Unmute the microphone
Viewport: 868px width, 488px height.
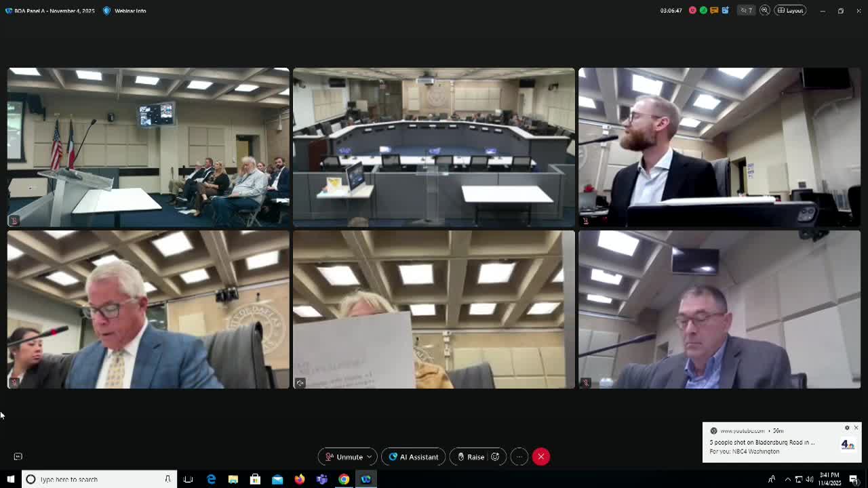coord(344,457)
